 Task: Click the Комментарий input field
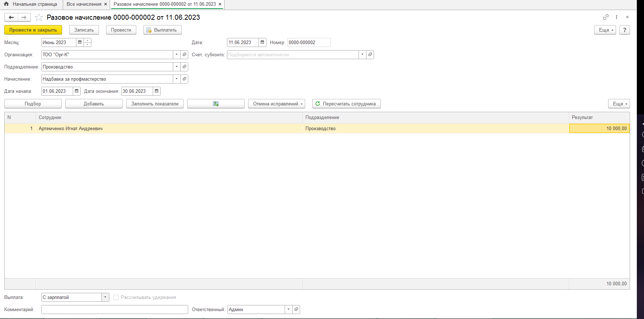coord(114,310)
